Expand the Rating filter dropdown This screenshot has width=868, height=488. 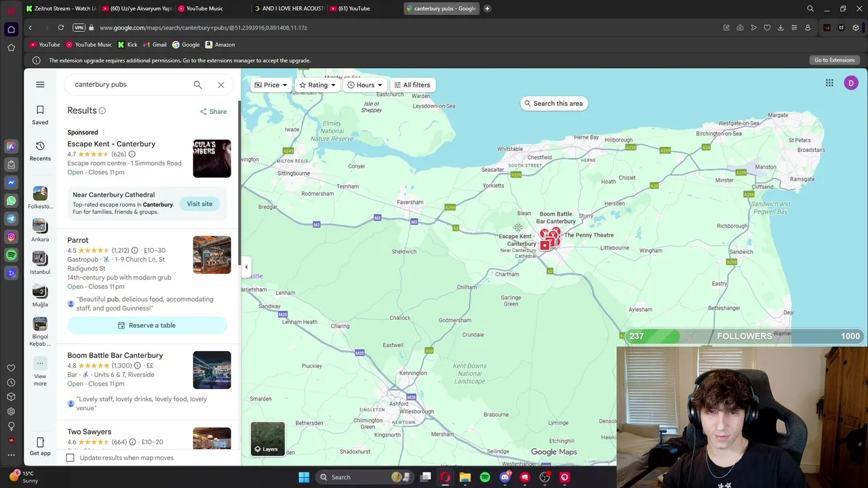[317, 85]
